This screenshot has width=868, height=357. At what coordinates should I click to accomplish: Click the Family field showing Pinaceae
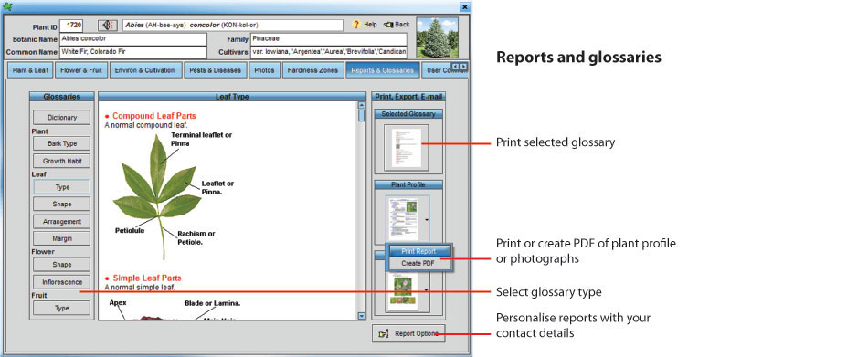pyautogui.click(x=329, y=39)
